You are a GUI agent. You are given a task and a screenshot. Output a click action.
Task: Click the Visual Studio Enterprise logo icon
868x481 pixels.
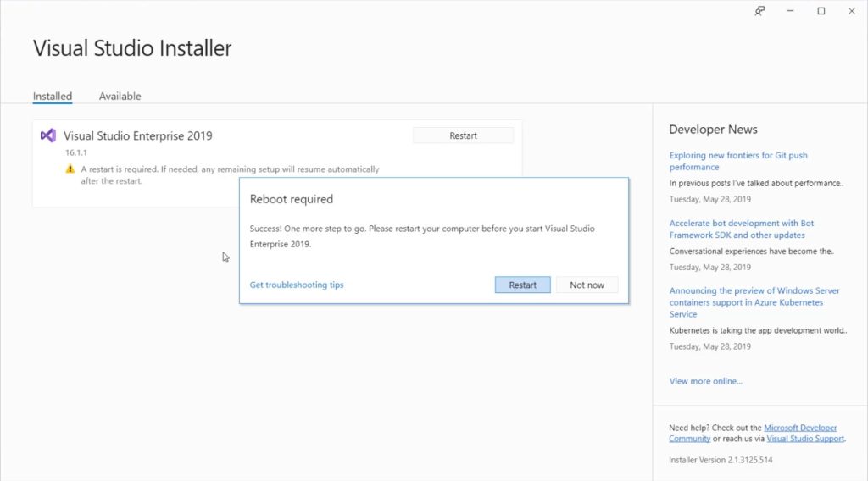click(48, 135)
